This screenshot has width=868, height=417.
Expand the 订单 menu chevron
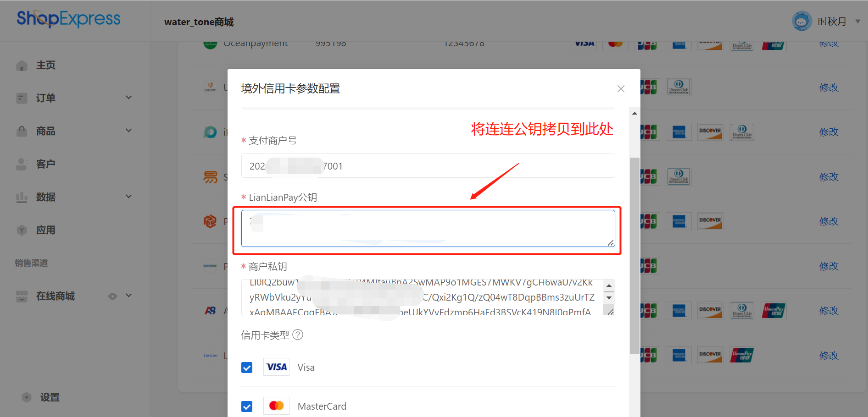point(129,98)
